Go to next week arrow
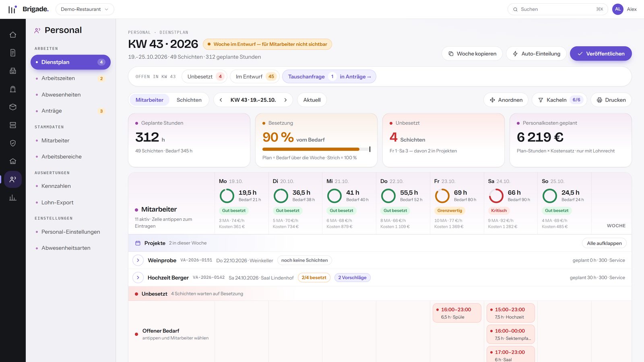644x362 pixels. point(285,100)
